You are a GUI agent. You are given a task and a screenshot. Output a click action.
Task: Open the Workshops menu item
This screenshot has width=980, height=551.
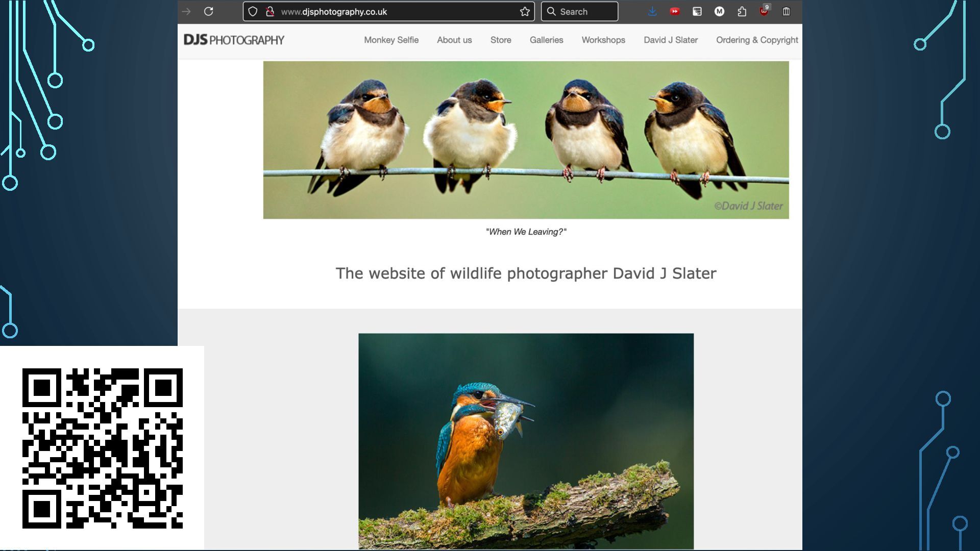tap(603, 40)
